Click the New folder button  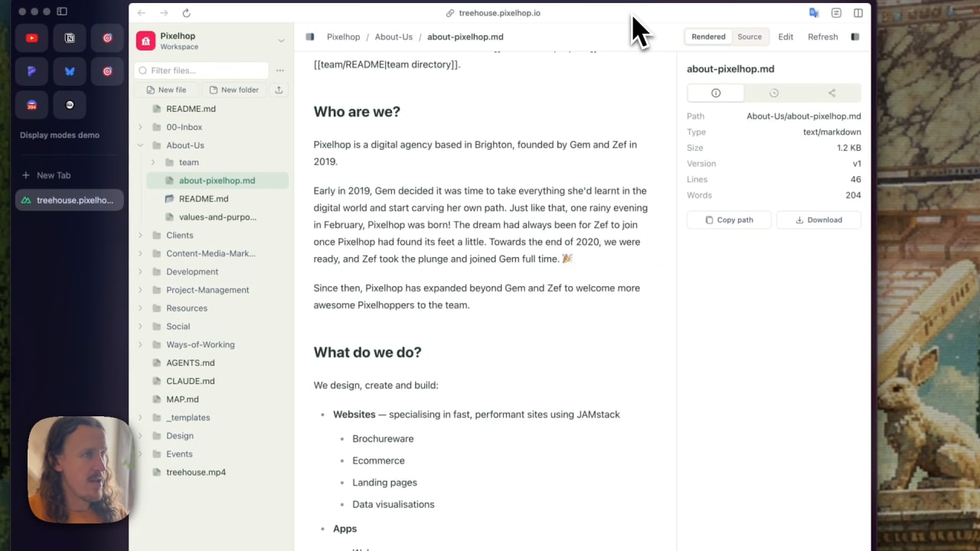pyautogui.click(x=234, y=90)
